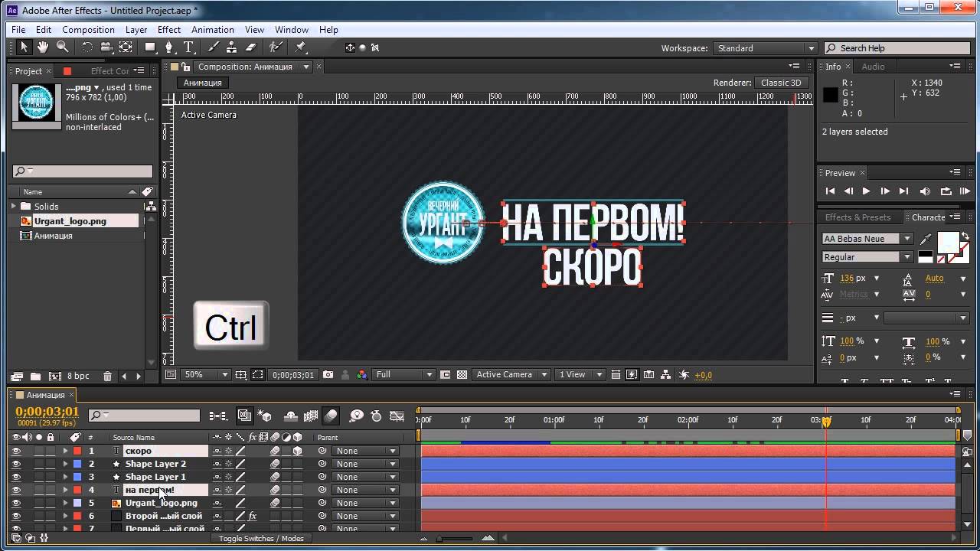Select the Rectangle shape tool
This screenshot has height=551, width=980.
tap(150, 47)
